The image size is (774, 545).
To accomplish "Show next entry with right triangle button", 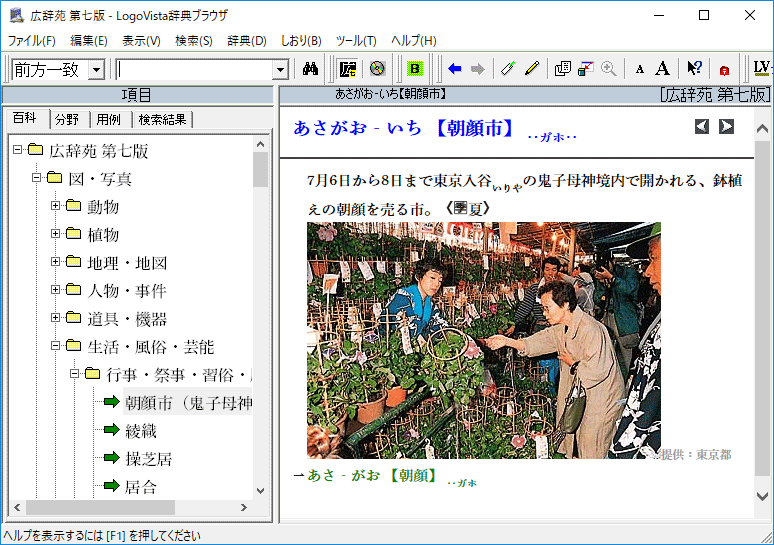I will pos(726,127).
